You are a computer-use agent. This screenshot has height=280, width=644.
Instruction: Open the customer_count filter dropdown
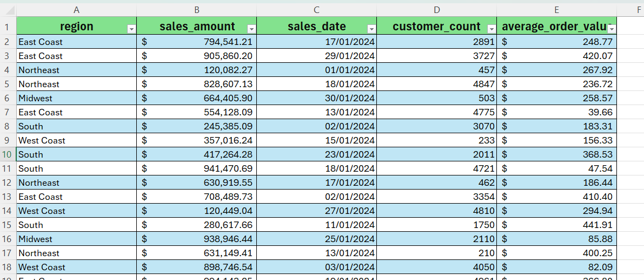pyautogui.click(x=491, y=29)
